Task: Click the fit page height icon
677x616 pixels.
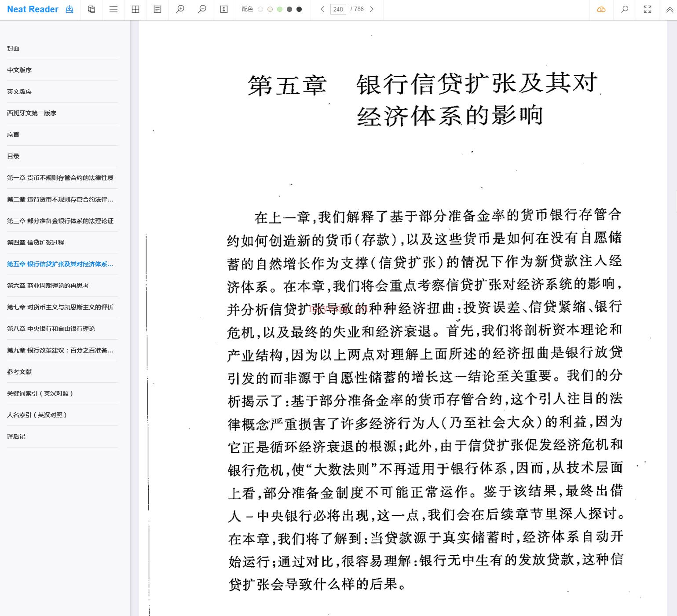Action: click(x=224, y=9)
